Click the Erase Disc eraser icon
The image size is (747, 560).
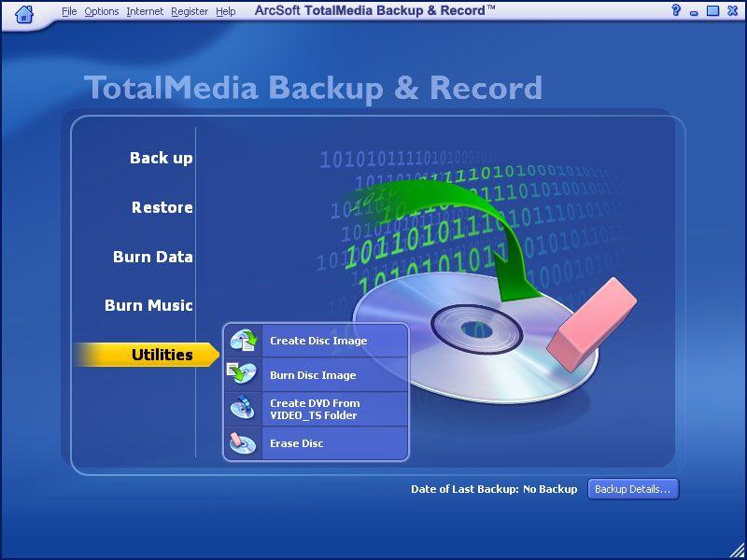(x=244, y=443)
